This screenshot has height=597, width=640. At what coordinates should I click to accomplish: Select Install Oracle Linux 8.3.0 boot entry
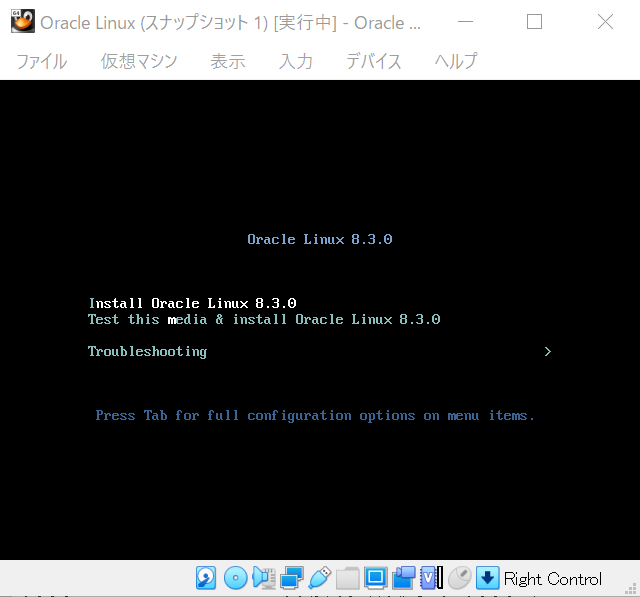(x=193, y=303)
